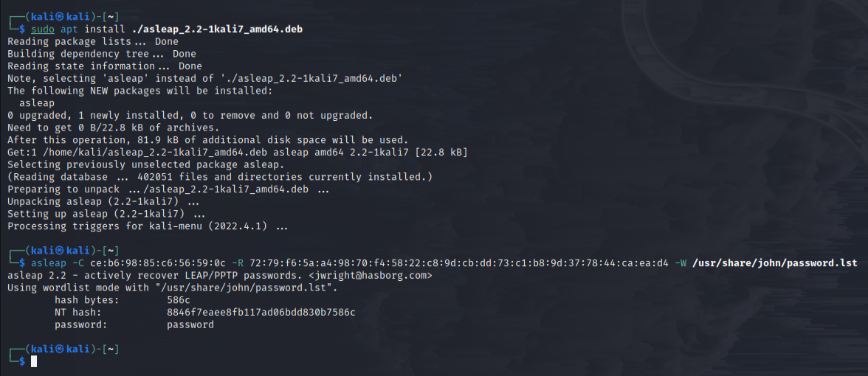Click the recovered NT hash value
This screenshot has width=868, height=376.
coord(261,312)
